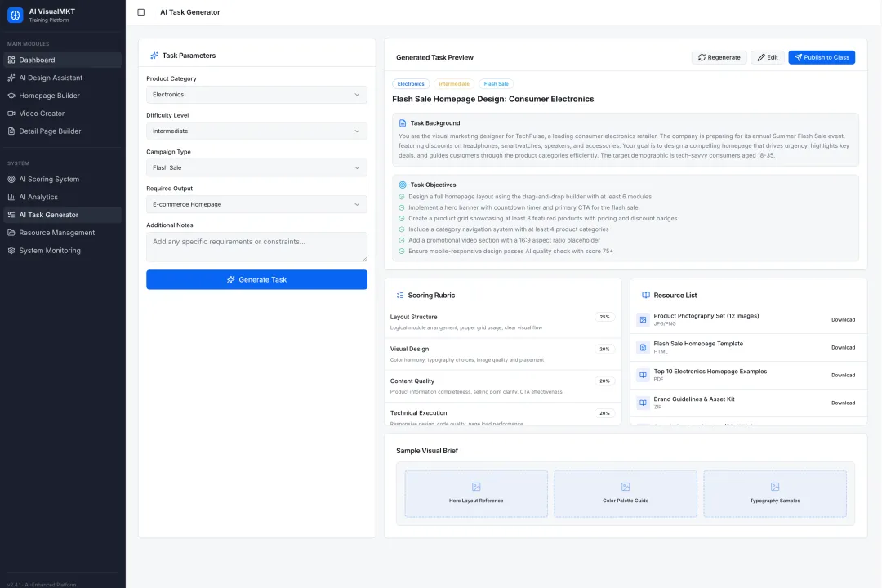Click the Detail Page Builder document icon
The width and height of the screenshot is (882, 588).
pyautogui.click(x=11, y=131)
